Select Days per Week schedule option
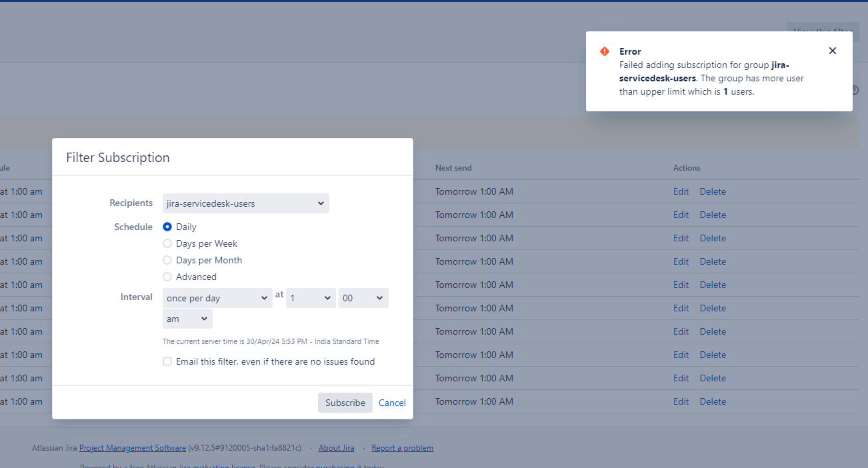 pyautogui.click(x=167, y=243)
